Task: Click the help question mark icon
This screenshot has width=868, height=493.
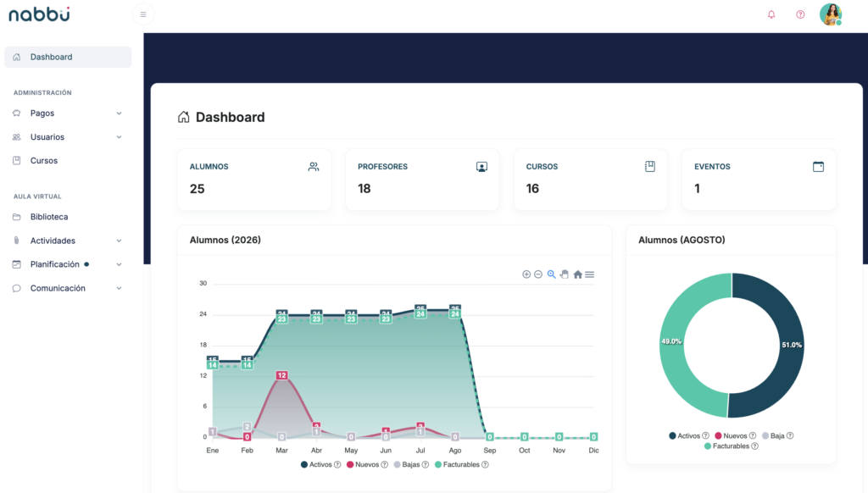Action: pyautogui.click(x=800, y=14)
